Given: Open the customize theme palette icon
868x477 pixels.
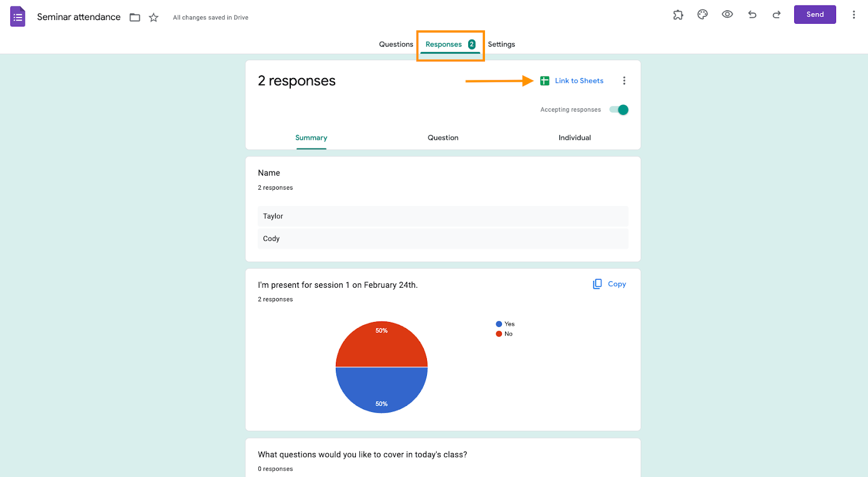Looking at the screenshot, I should (703, 15).
